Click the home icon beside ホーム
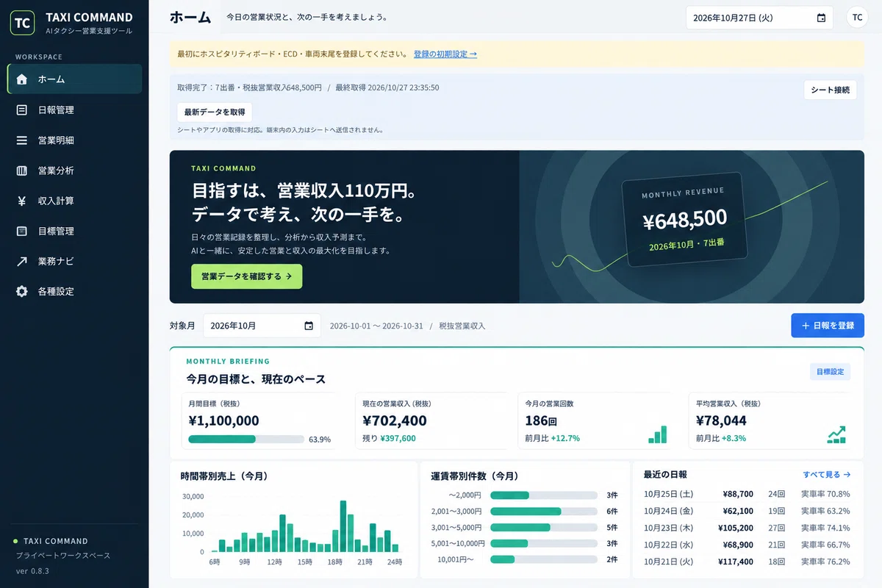The width and height of the screenshot is (882, 588). (x=22, y=79)
